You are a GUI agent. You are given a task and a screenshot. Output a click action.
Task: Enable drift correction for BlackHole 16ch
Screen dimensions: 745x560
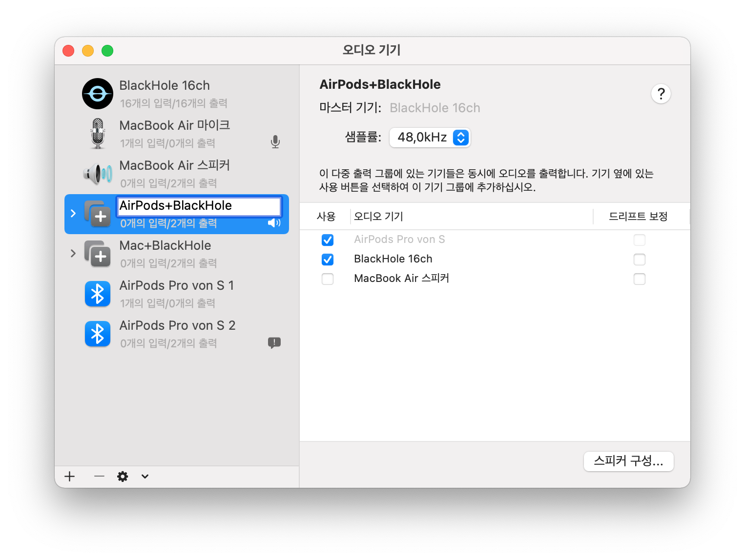(640, 260)
